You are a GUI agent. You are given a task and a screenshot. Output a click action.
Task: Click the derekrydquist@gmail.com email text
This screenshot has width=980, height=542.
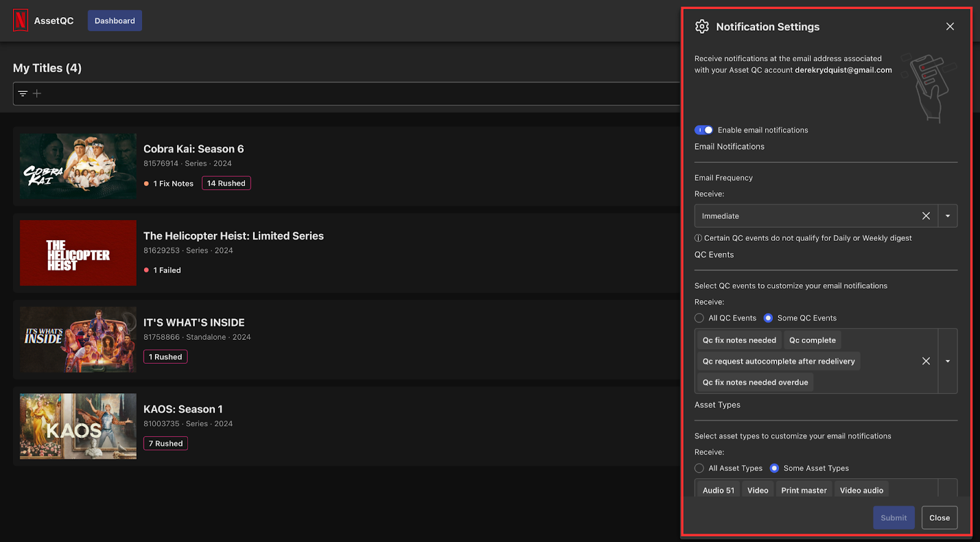(843, 70)
